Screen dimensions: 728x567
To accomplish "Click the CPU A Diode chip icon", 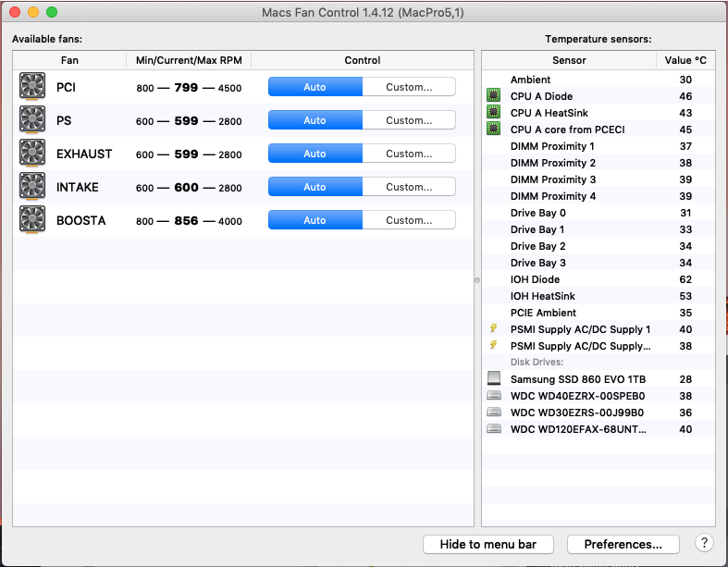I will pyautogui.click(x=494, y=95).
